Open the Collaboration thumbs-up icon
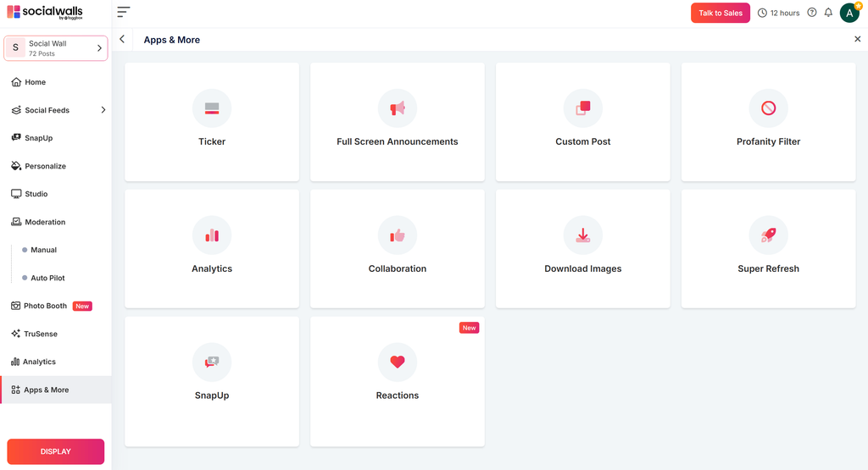The image size is (868, 470). (x=397, y=235)
